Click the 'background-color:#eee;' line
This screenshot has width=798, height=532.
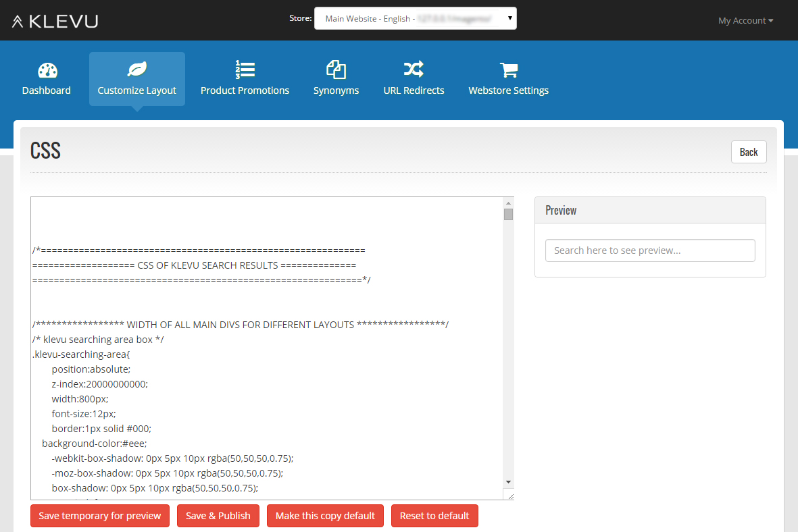(x=94, y=444)
